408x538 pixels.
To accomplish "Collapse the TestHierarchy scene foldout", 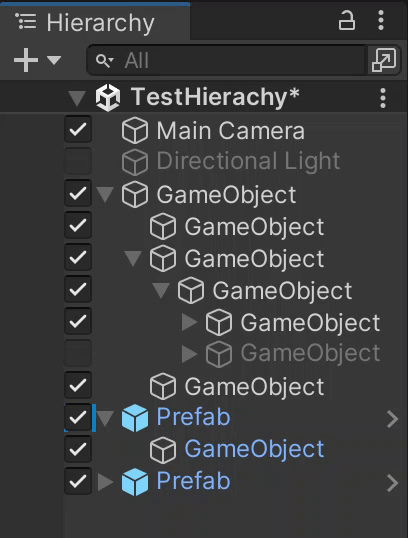I will click(77, 98).
